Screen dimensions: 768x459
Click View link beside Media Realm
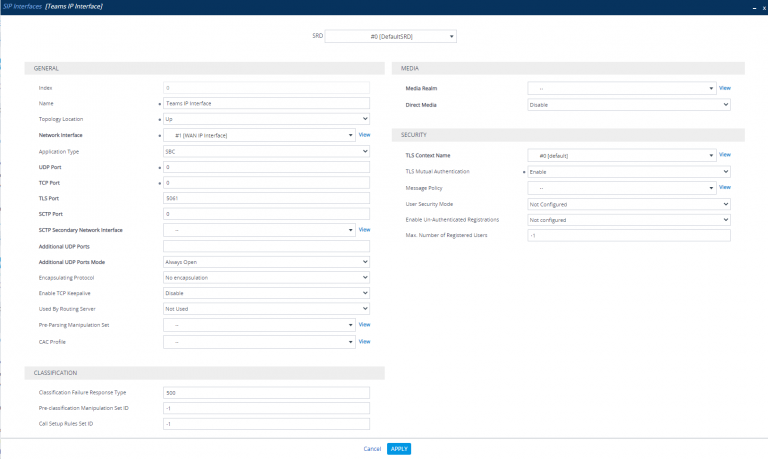(725, 88)
